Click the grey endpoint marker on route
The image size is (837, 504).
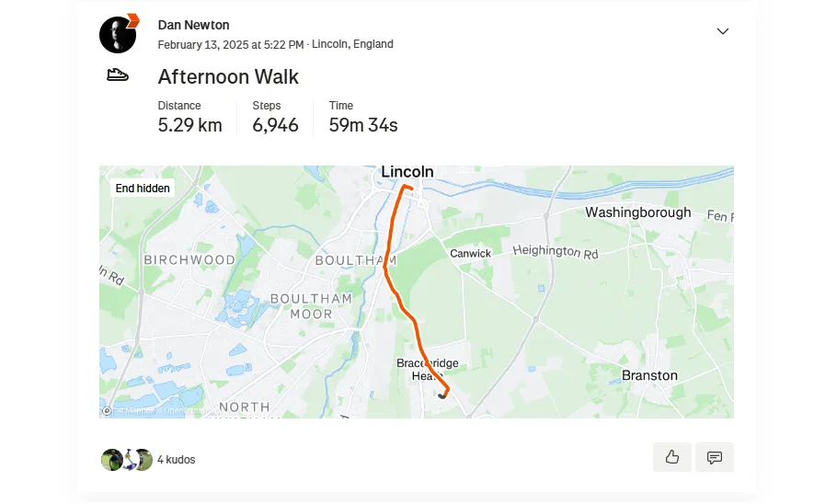pyautogui.click(x=442, y=395)
